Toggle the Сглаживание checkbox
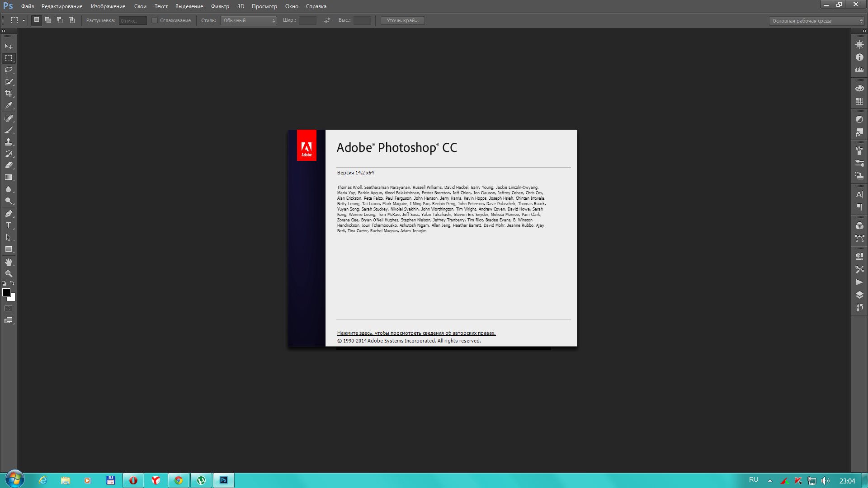 (x=155, y=20)
